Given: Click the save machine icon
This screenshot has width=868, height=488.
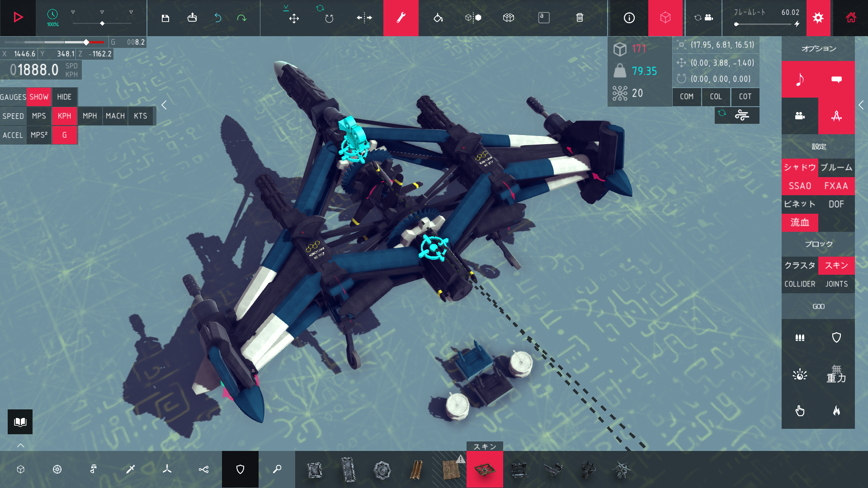Looking at the screenshot, I should click(165, 18).
